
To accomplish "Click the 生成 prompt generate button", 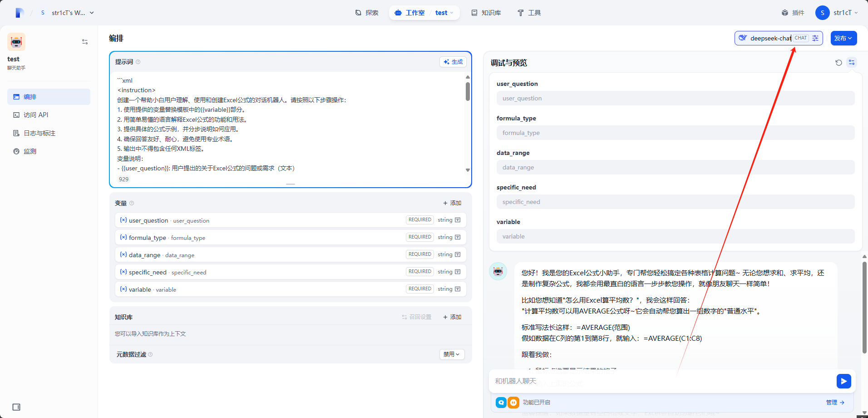I will click(453, 62).
